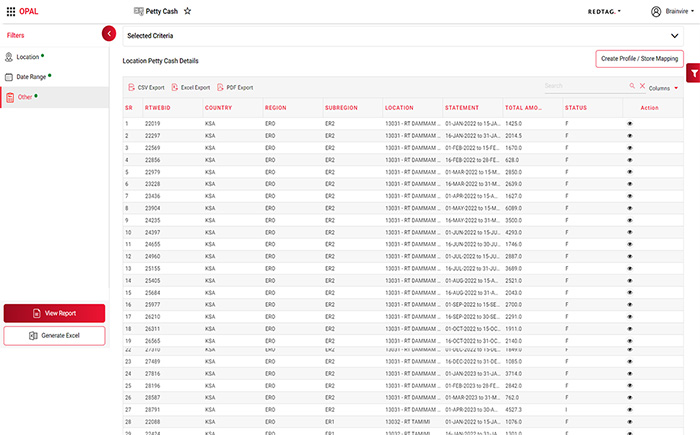Click the search magnifier icon
Screen dimensions: 700x435
632,86
